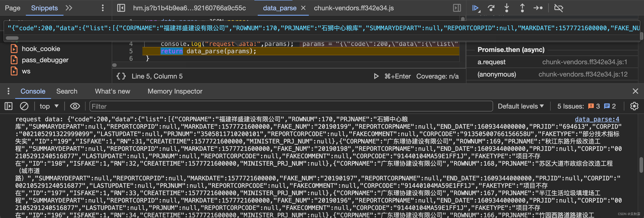Open the pass_debugger snippet

(45, 60)
